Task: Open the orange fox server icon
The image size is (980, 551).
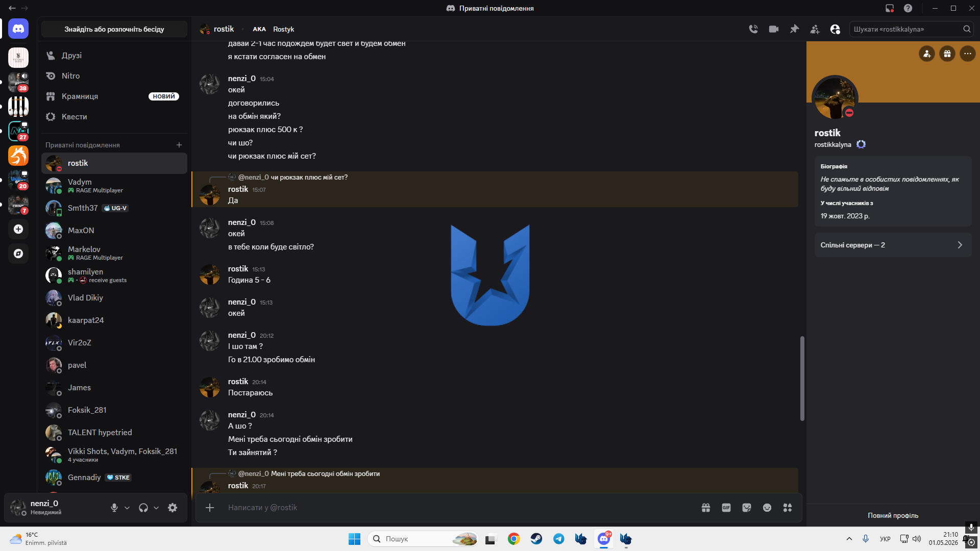Action: 18,156
